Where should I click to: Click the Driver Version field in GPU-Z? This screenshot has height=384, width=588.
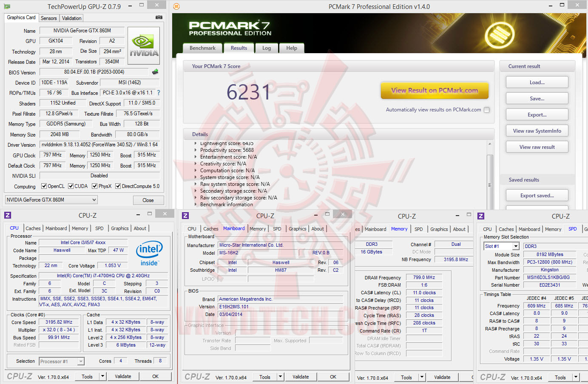pyautogui.click(x=100, y=145)
